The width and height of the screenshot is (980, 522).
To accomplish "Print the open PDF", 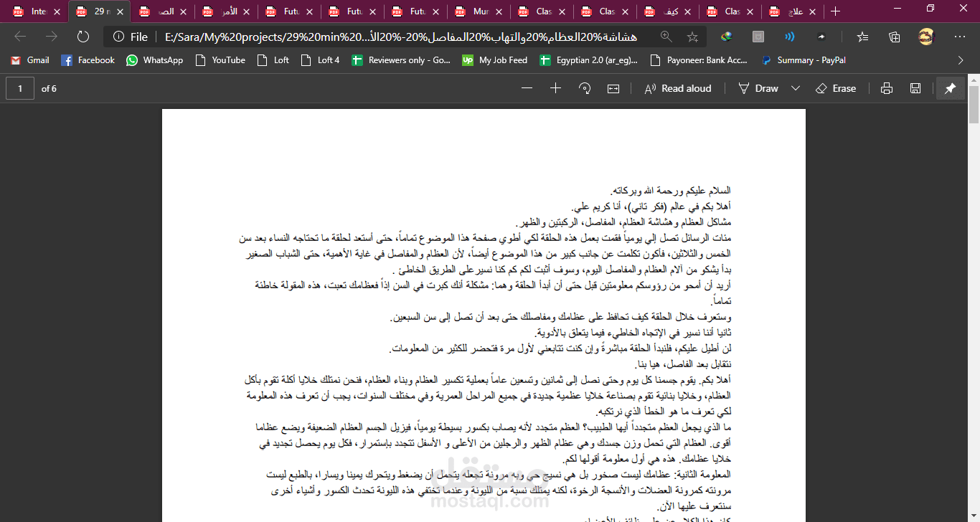I will [886, 87].
